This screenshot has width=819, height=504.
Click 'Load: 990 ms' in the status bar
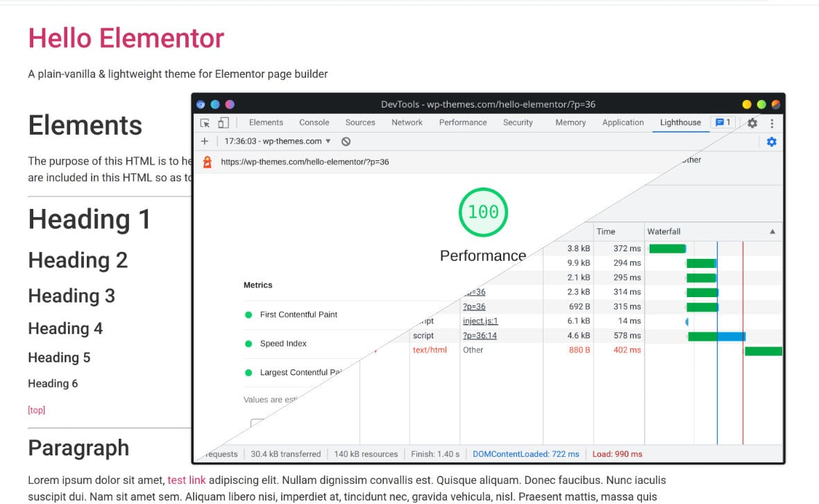618,454
